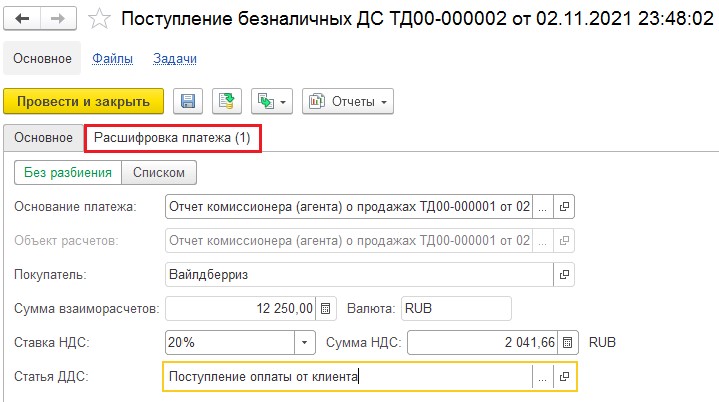Click the Покупатель field with Вайлдберриз
The width and height of the screenshot is (719, 402).
click(x=359, y=275)
